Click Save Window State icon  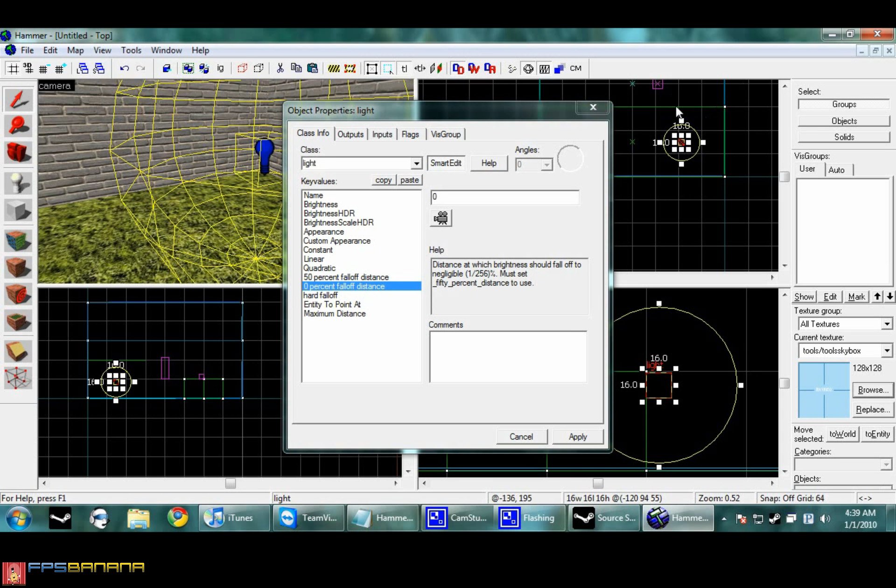[x=99, y=69]
